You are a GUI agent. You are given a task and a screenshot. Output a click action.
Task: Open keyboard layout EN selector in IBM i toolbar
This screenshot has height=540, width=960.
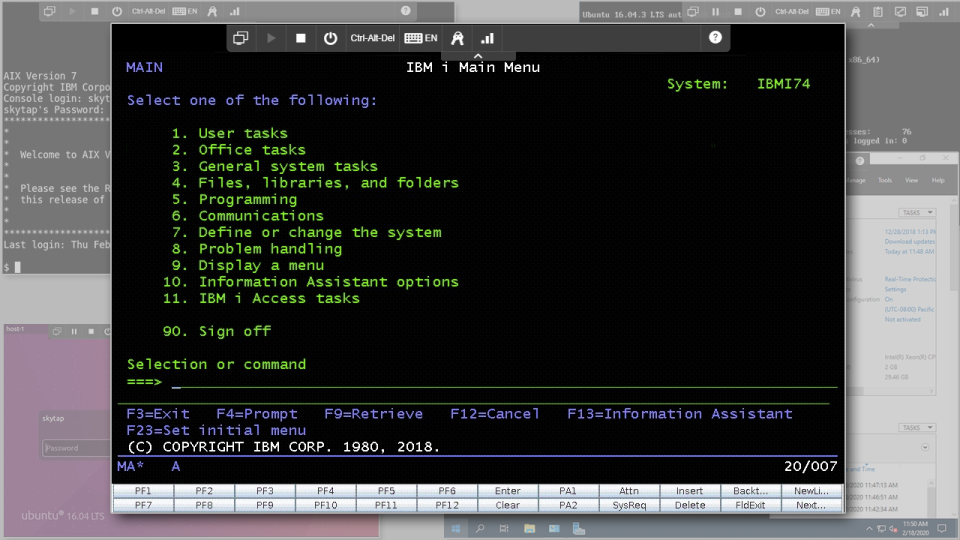point(421,38)
